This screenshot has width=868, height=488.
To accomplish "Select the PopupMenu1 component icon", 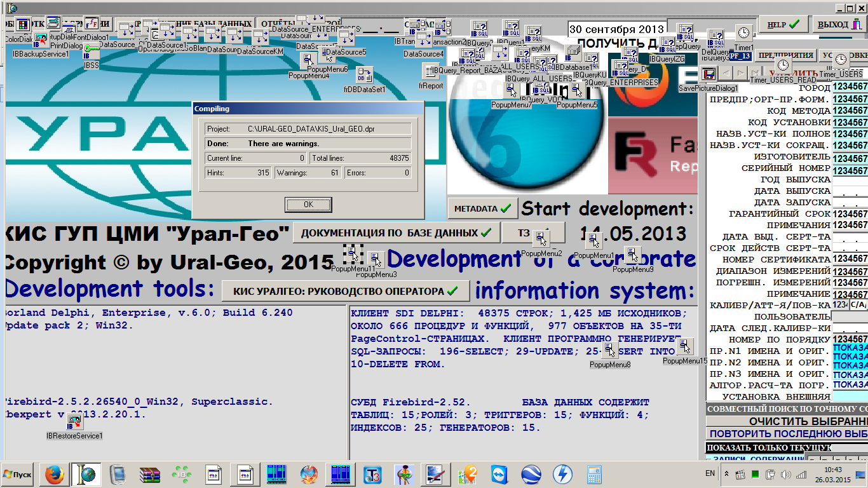I will (594, 241).
